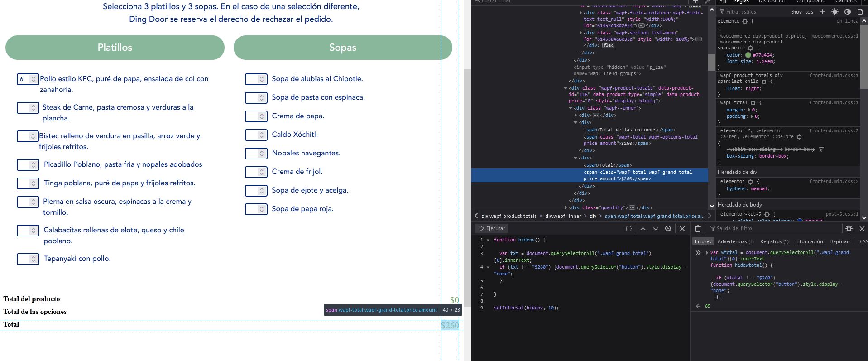868x361 pixels.
Task: Toggle print media simulation (page icon)
Action: click(860, 12)
